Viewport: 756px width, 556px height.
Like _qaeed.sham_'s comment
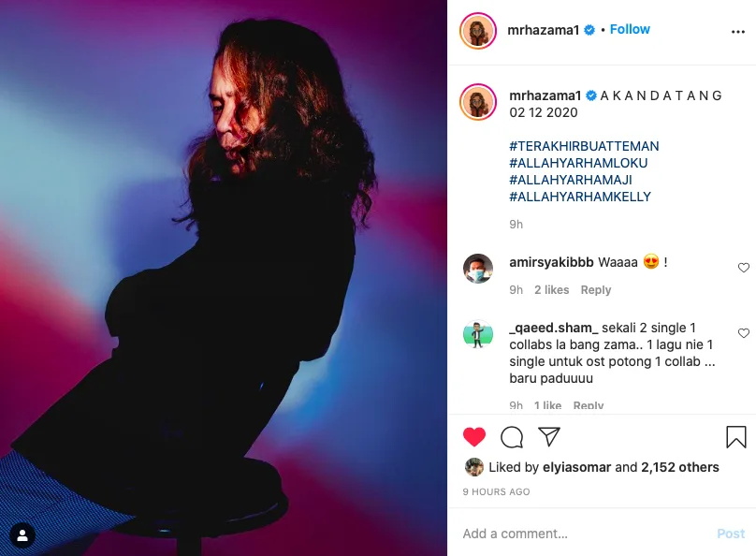pyautogui.click(x=744, y=333)
